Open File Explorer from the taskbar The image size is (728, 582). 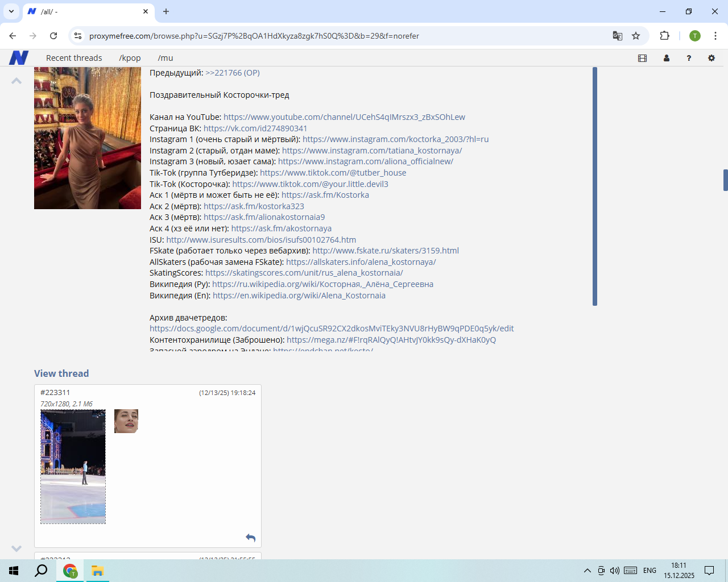click(x=97, y=571)
